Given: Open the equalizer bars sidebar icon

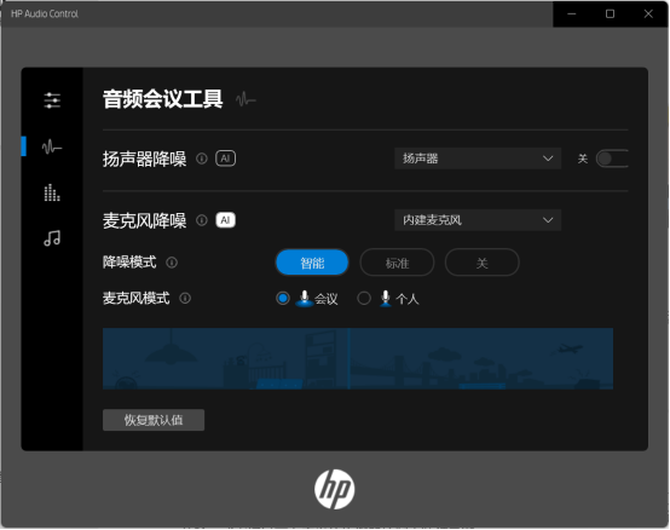Looking at the screenshot, I should tap(52, 193).
